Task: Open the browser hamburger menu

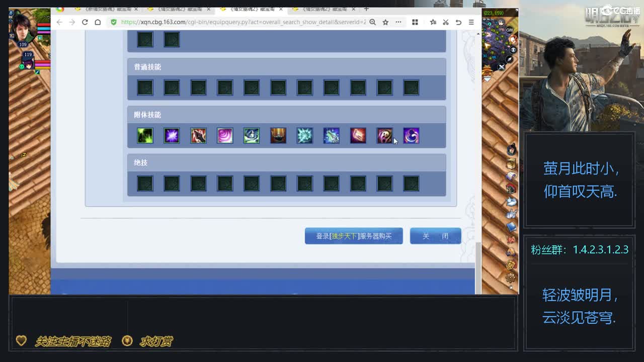Action: point(471,22)
